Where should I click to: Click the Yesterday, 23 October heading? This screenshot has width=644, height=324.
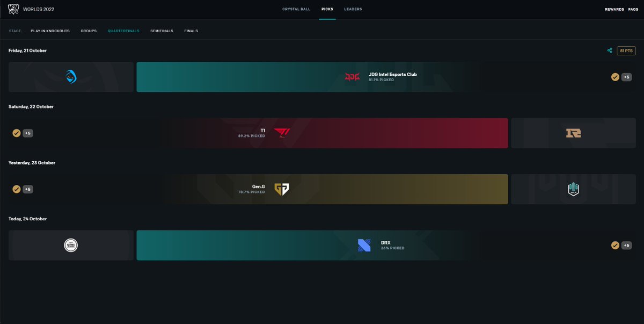pos(32,163)
